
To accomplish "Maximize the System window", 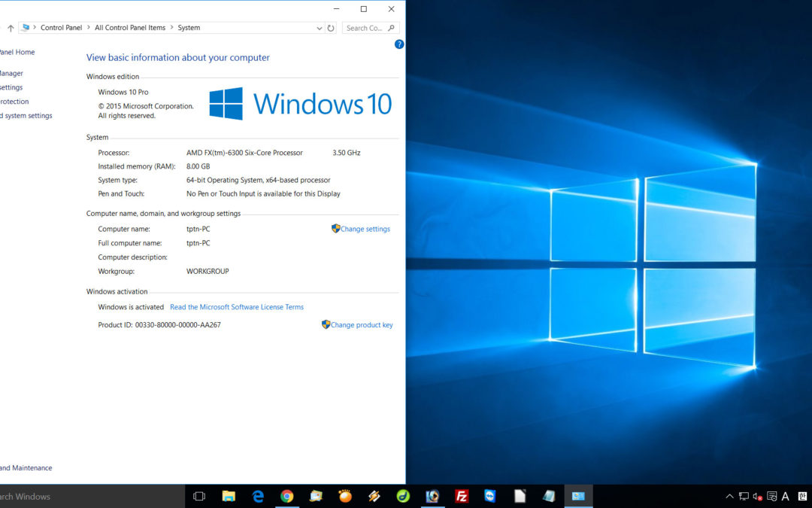I will click(x=364, y=9).
